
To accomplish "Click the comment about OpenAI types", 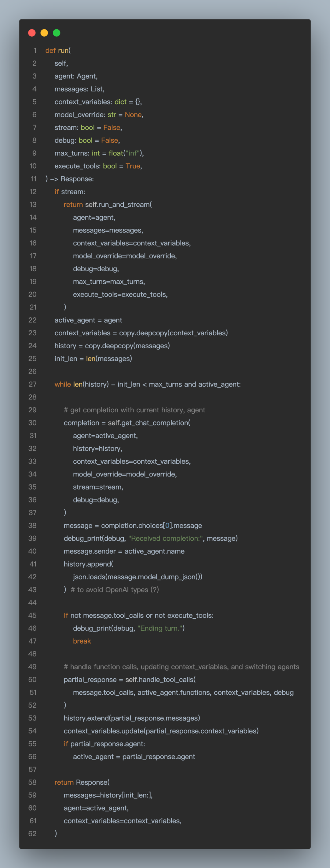I will (x=115, y=590).
